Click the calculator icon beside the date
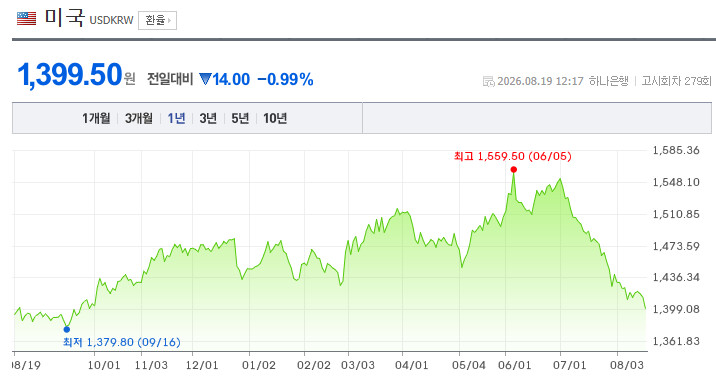 [x=489, y=82]
